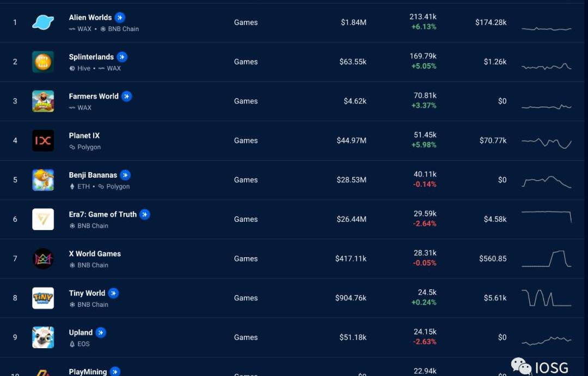
Task: Click the X World Games crown icon
Action: click(43, 259)
